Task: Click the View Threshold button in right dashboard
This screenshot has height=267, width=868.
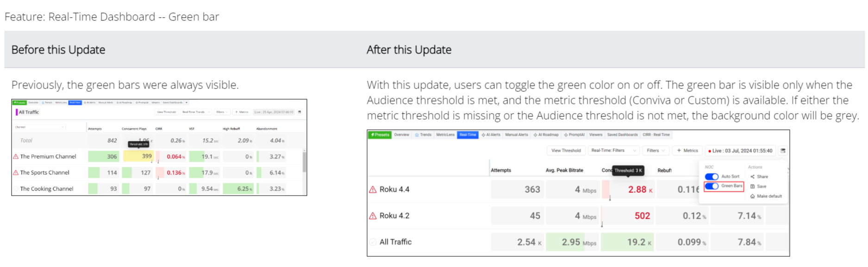Action: 566,151
